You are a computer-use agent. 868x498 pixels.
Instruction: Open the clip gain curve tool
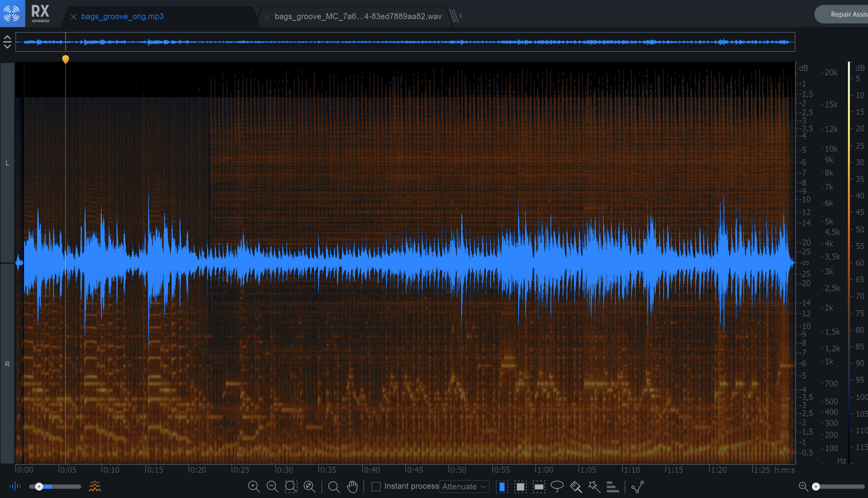[x=638, y=486]
